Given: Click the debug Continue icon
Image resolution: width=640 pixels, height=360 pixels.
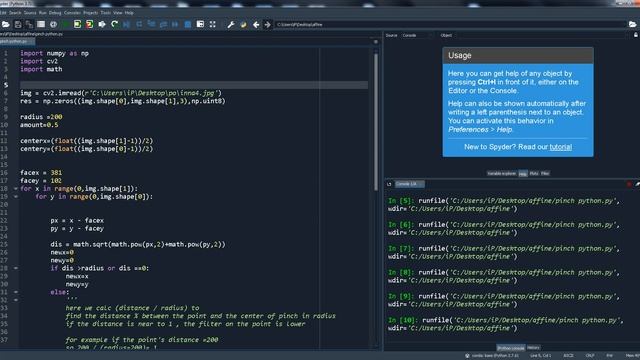Looking at the screenshot, I should [x=175, y=24].
